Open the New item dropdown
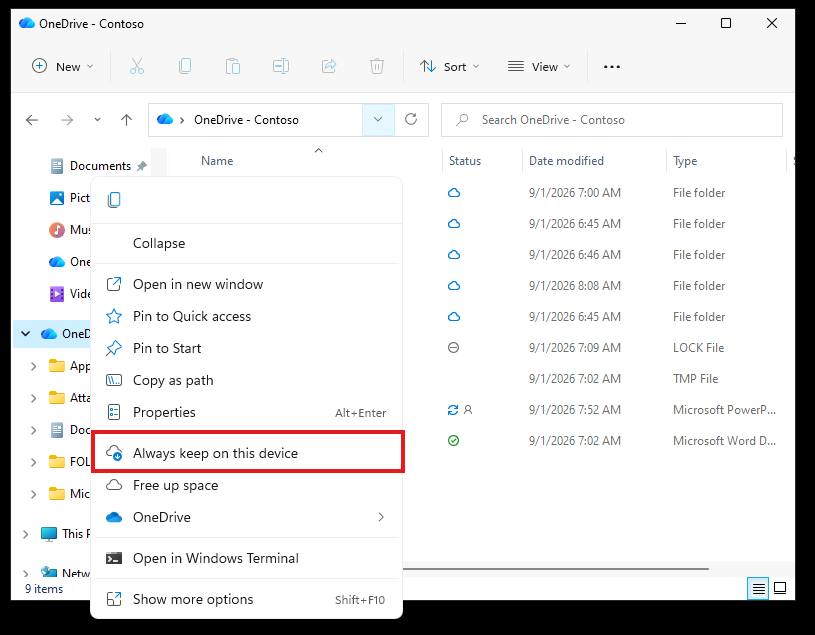The height and width of the screenshot is (635, 815). click(62, 67)
